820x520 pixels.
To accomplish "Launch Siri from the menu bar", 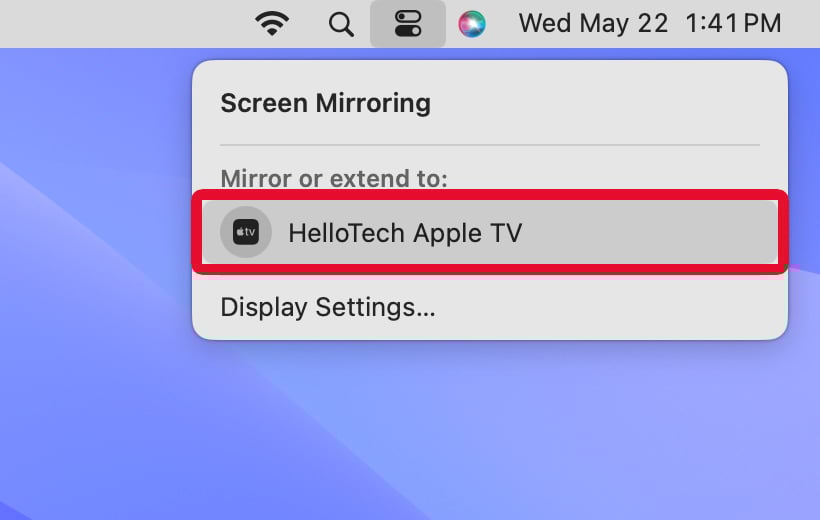I will coord(472,24).
